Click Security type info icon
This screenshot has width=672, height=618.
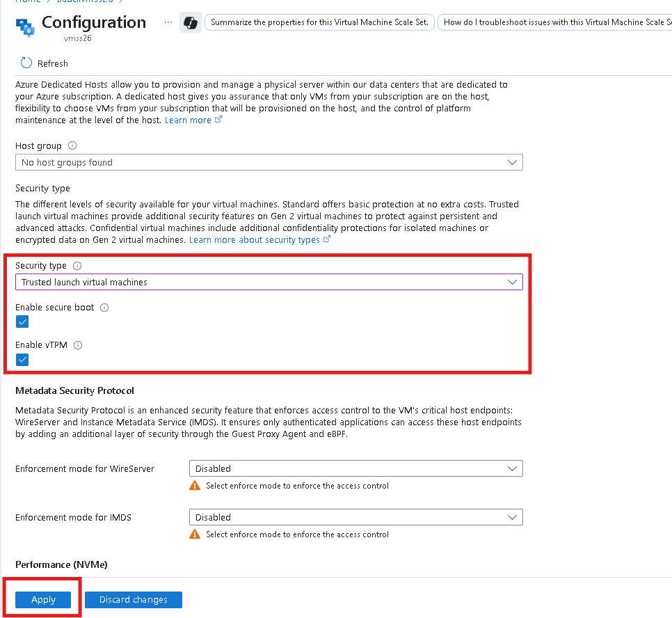(x=77, y=266)
